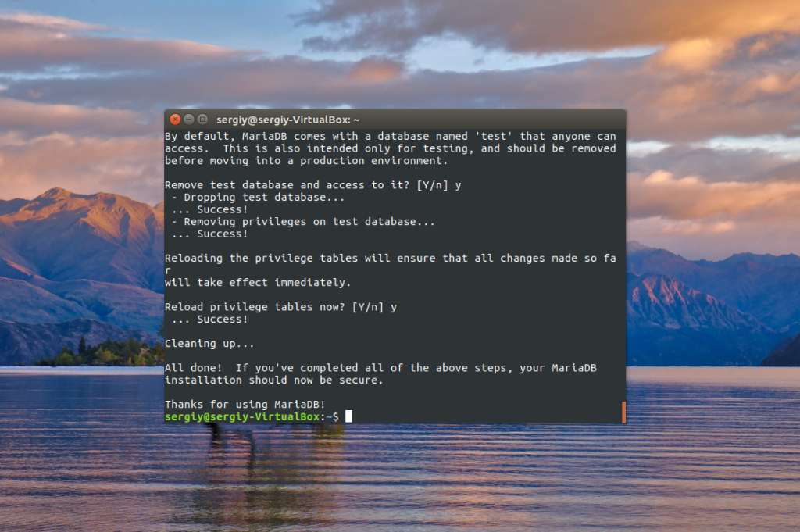The height and width of the screenshot is (532, 800).
Task: Click the 'Thanks for using MariaDB!' line
Action: pos(245,405)
